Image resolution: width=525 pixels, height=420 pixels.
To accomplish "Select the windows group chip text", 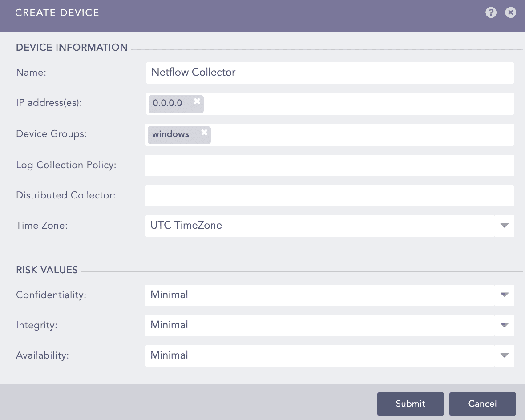I will coord(170,134).
